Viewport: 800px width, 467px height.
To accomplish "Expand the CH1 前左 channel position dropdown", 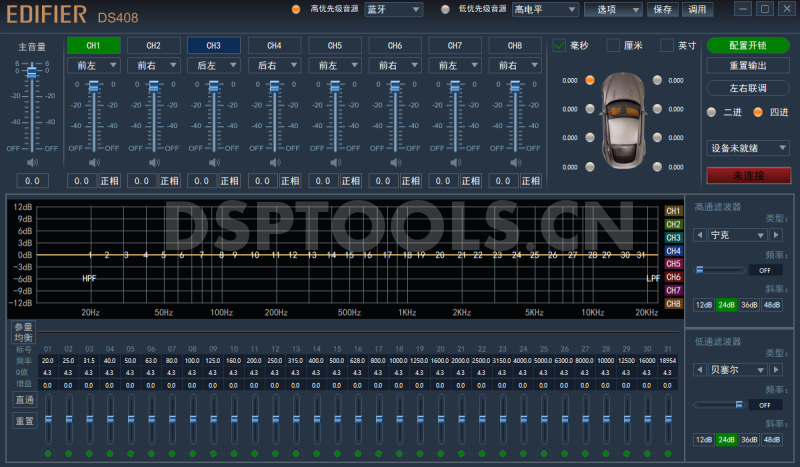I will coord(94,65).
